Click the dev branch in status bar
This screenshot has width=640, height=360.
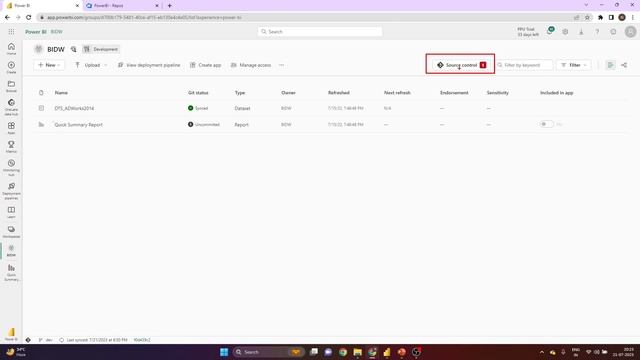click(46, 340)
